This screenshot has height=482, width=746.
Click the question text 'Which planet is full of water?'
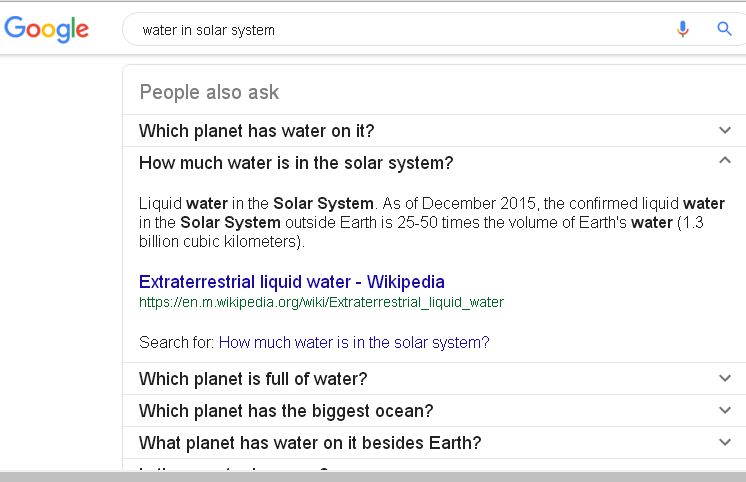click(x=253, y=379)
